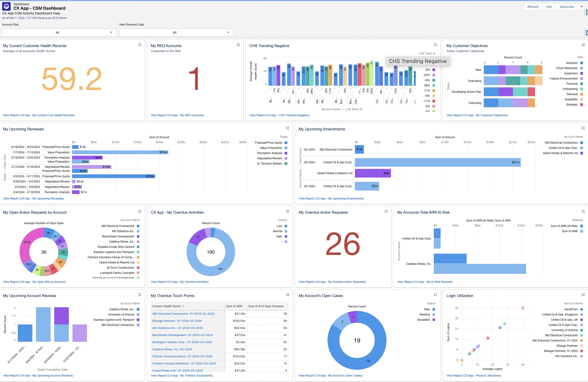Open the Next Renewal Date filter dropdown

coord(176,32)
